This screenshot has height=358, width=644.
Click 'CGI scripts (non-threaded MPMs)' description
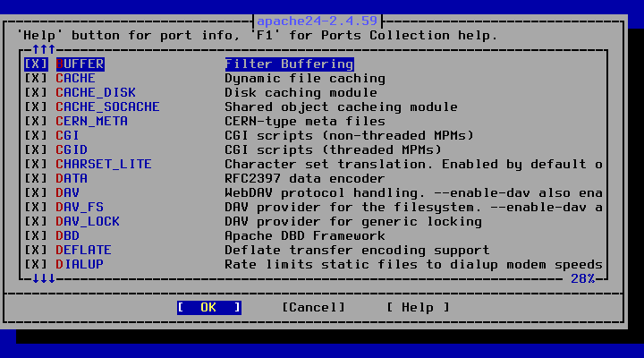coord(350,136)
